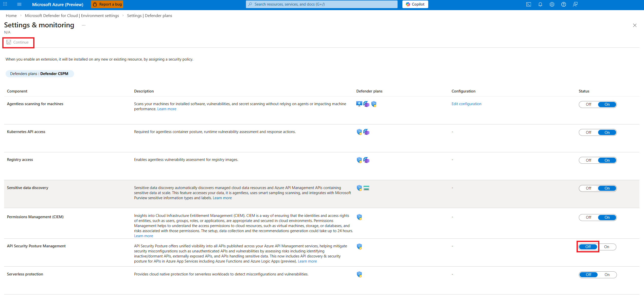Open the Azure app launcher grid icon
Image resolution: width=644 pixels, height=297 pixels.
click(5, 4)
